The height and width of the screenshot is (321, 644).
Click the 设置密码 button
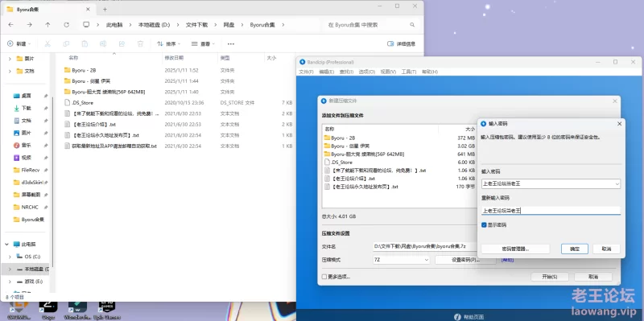click(x=466, y=260)
